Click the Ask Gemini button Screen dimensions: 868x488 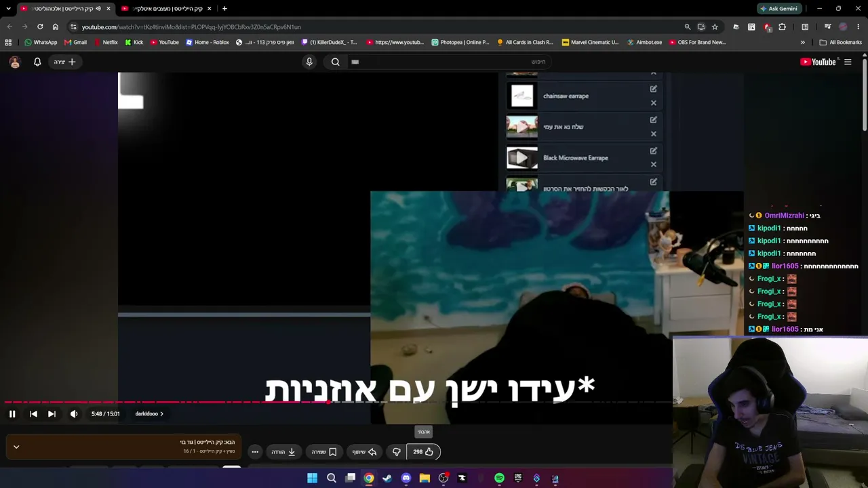click(778, 9)
